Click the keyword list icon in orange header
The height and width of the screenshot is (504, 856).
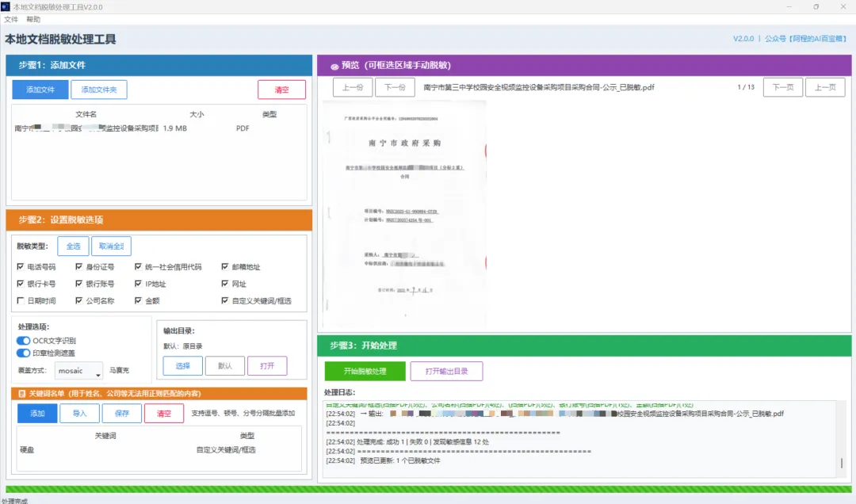(22, 394)
